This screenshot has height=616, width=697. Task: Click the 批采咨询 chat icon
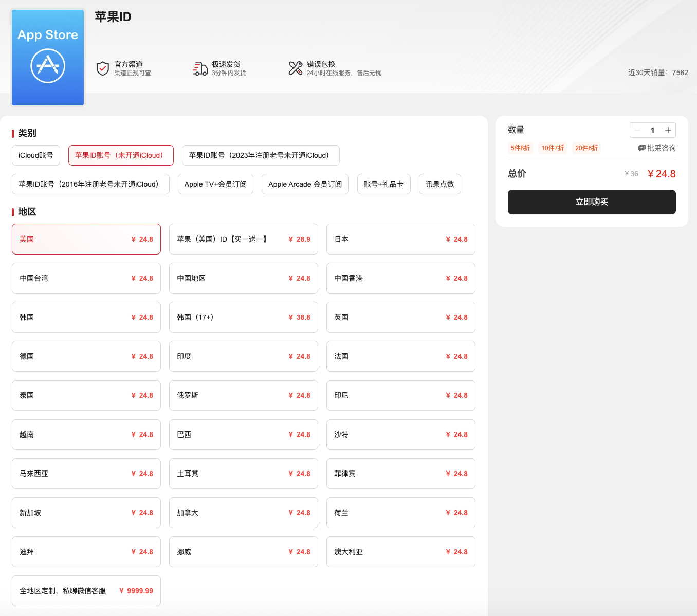(641, 148)
